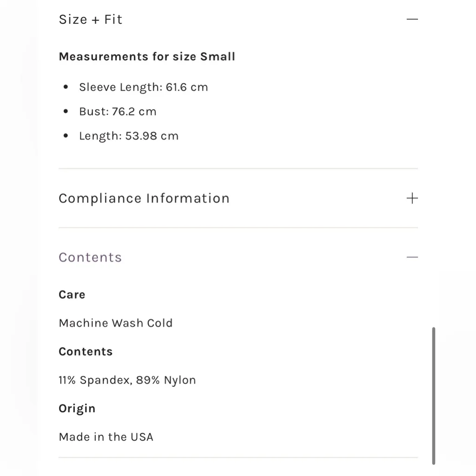Click the bullet beside Sleeve Length

(66, 87)
